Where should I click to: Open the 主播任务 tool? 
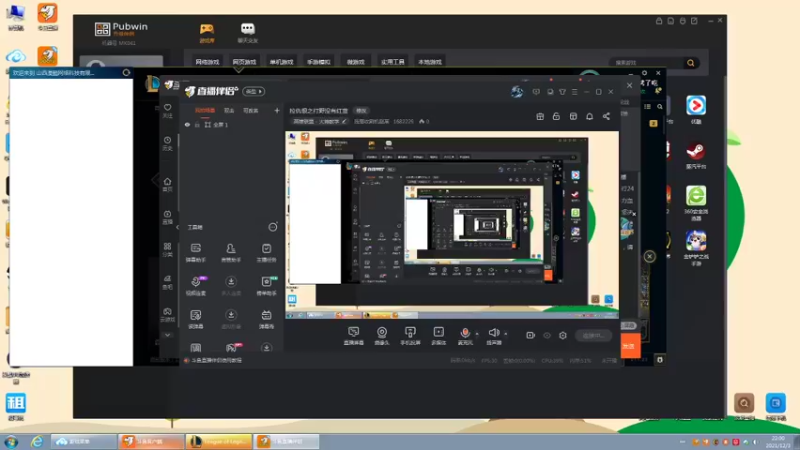[x=266, y=253]
